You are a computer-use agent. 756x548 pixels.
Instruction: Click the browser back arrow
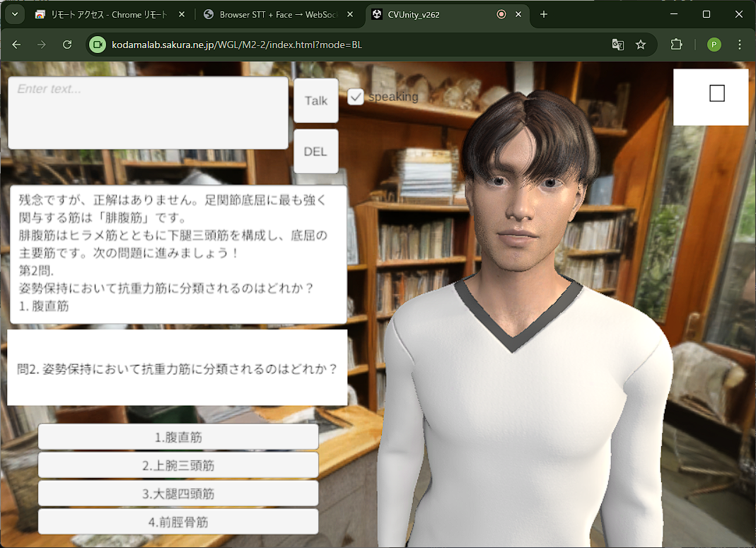click(16, 45)
